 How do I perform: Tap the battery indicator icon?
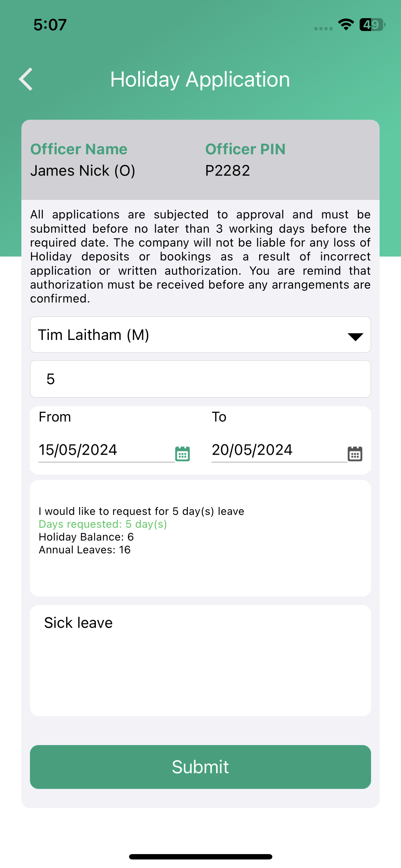tap(372, 25)
